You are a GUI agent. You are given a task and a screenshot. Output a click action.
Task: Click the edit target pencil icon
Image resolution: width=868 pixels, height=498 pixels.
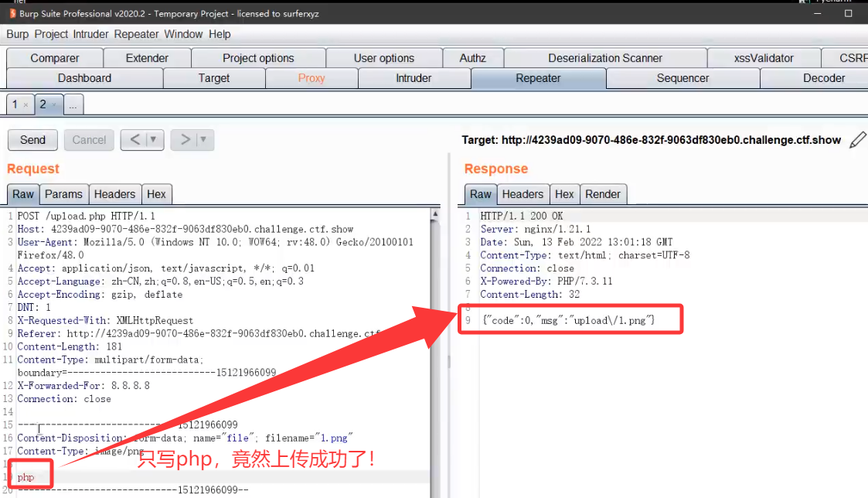click(857, 140)
